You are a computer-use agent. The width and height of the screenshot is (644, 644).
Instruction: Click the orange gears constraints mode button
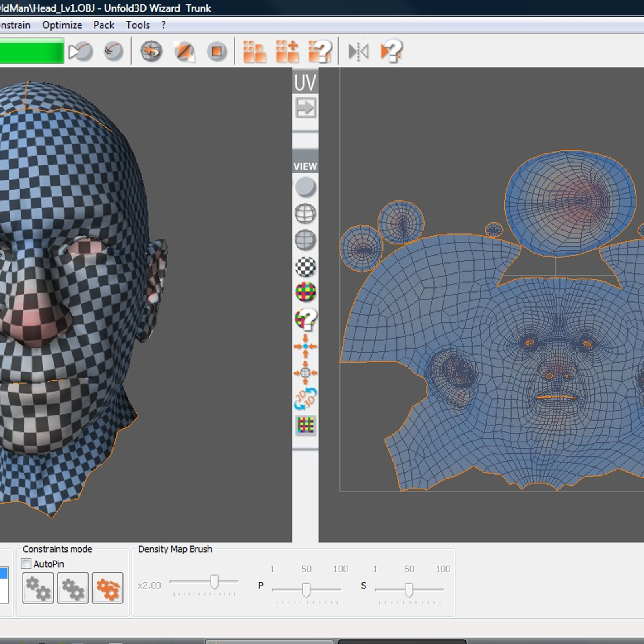107,588
